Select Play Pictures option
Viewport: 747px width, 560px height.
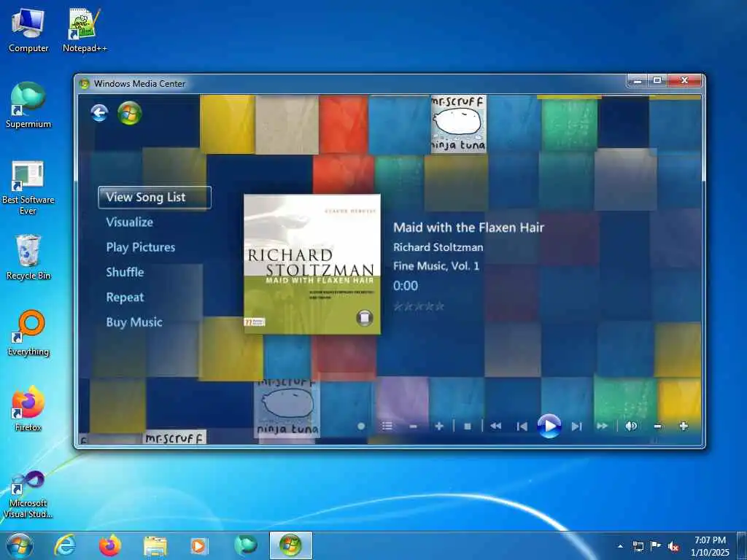(141, 247)
